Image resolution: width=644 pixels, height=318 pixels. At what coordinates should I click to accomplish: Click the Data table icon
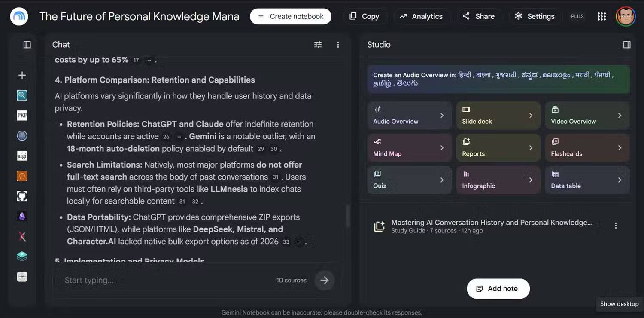coord(555,174)
